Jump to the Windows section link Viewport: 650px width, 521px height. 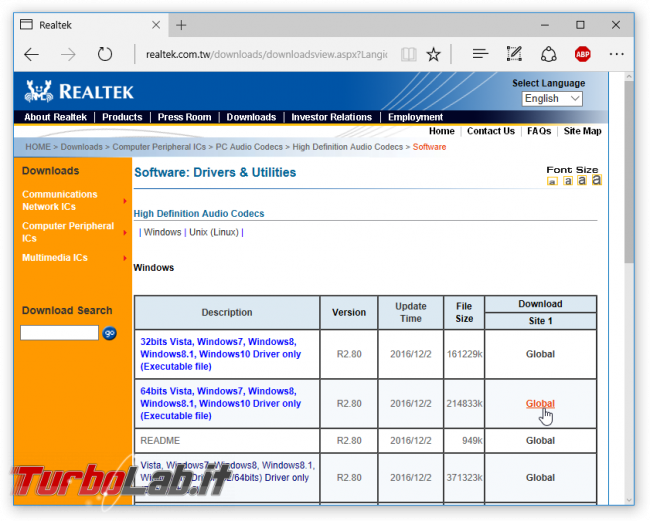(162, 232)
